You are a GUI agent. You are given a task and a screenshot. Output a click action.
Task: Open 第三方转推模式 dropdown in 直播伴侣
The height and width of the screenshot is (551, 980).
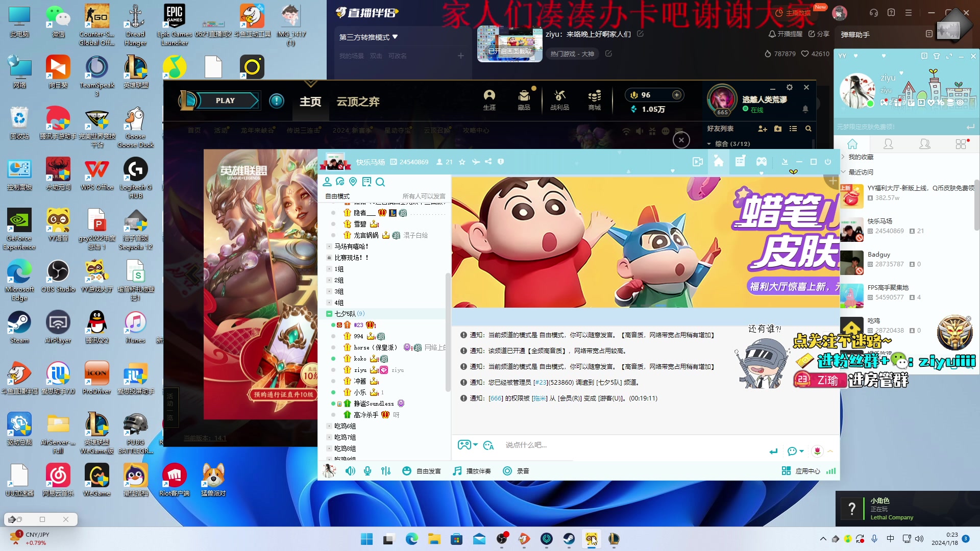369,37
